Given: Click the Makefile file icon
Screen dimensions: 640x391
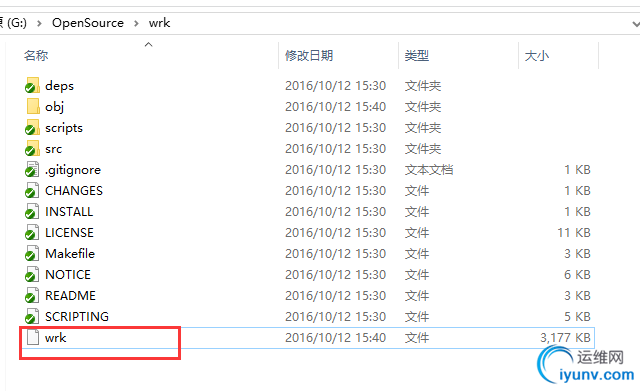Looking at the screenshot, I should point(32,254).
